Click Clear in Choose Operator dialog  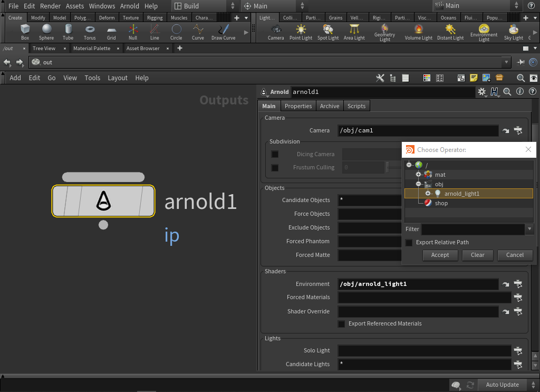pyautogui.click(x=478, y=255)
